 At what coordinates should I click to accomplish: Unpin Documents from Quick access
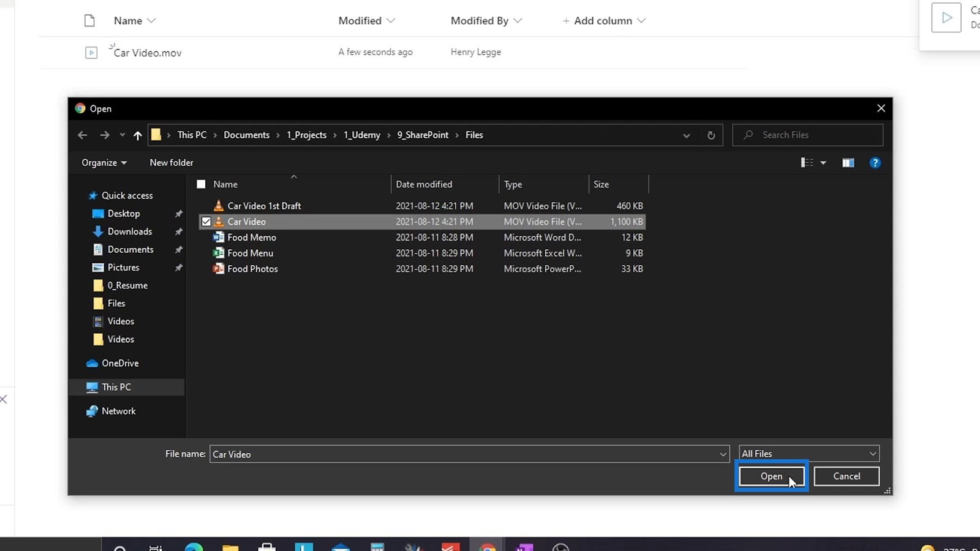coord(178,250)
